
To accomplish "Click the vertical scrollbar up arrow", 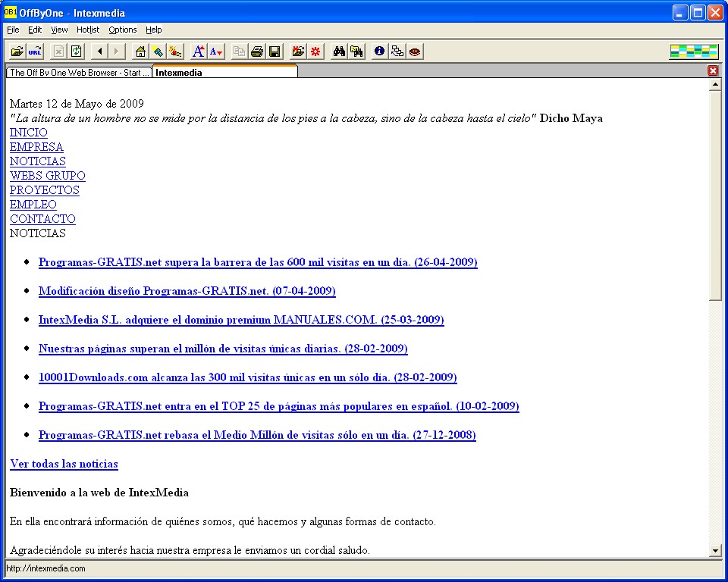I will [x=715, y=84].
